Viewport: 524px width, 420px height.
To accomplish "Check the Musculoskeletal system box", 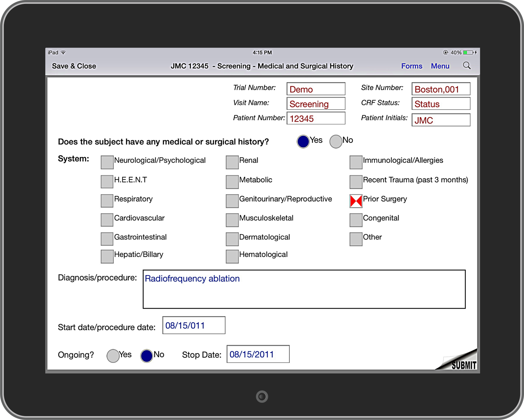I will (x=232, y=220).
